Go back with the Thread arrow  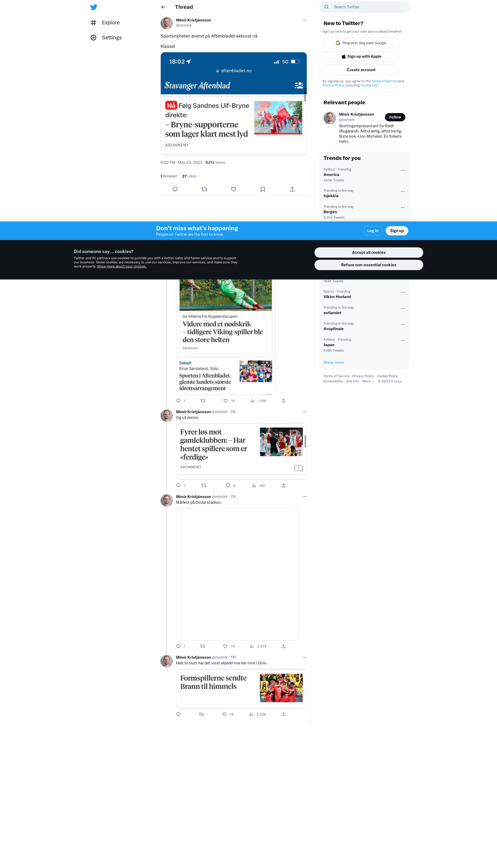[x=163, y=7]
